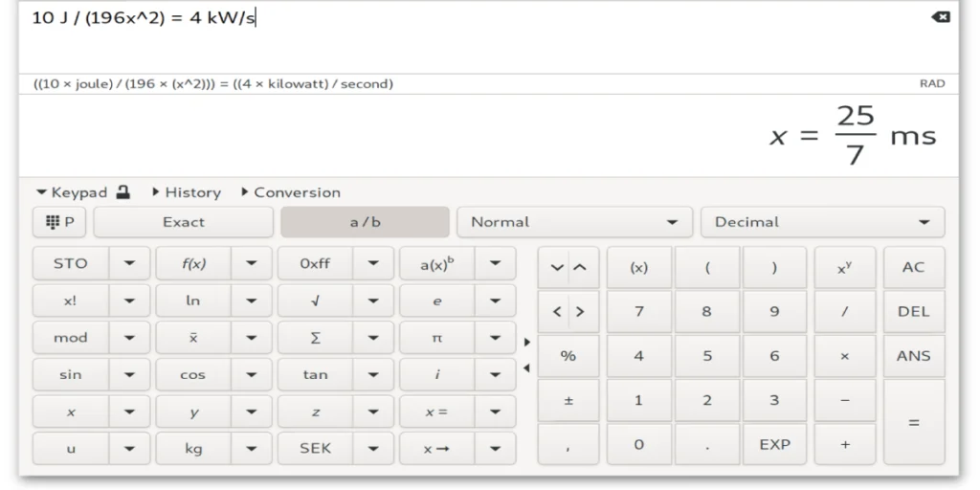Open the kg dropdown arrow
Viewport: 980px width, 490px height.
coord(252,448)
